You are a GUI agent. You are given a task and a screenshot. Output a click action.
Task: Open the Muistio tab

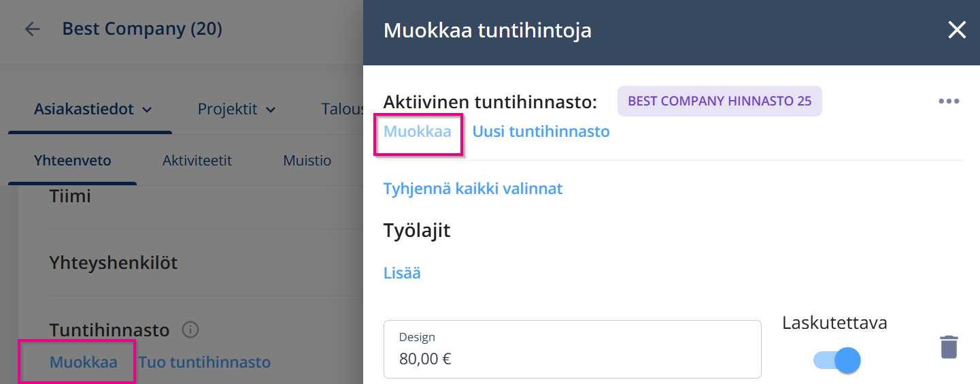coord(307,161)
